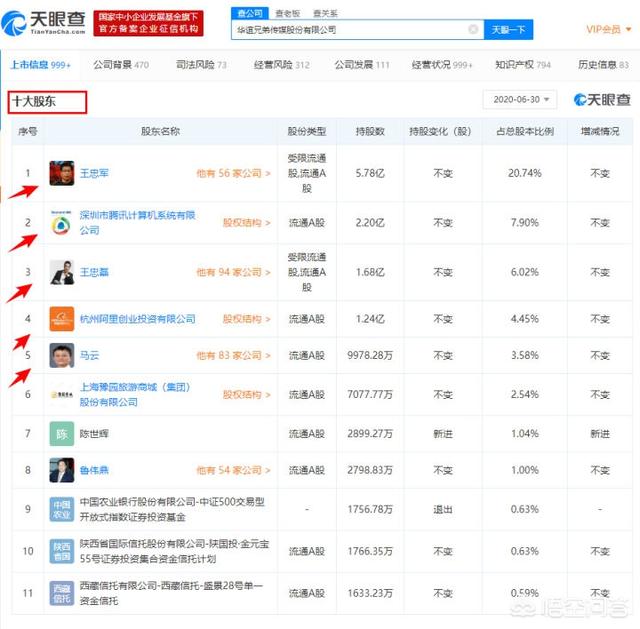
Task: Click 陕西省国际信托 trust plan name text
Action: tap(174, 551)
